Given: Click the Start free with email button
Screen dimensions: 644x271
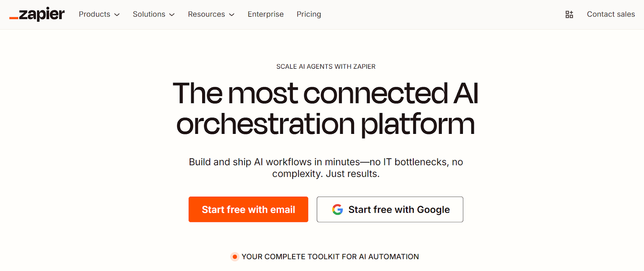Looking at the screenshot, I should (248, 209).
